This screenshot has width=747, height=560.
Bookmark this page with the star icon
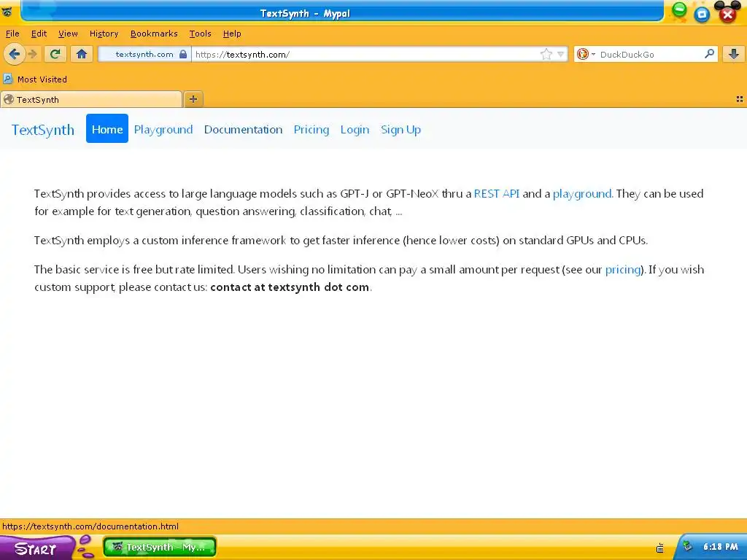coord(546,54)
